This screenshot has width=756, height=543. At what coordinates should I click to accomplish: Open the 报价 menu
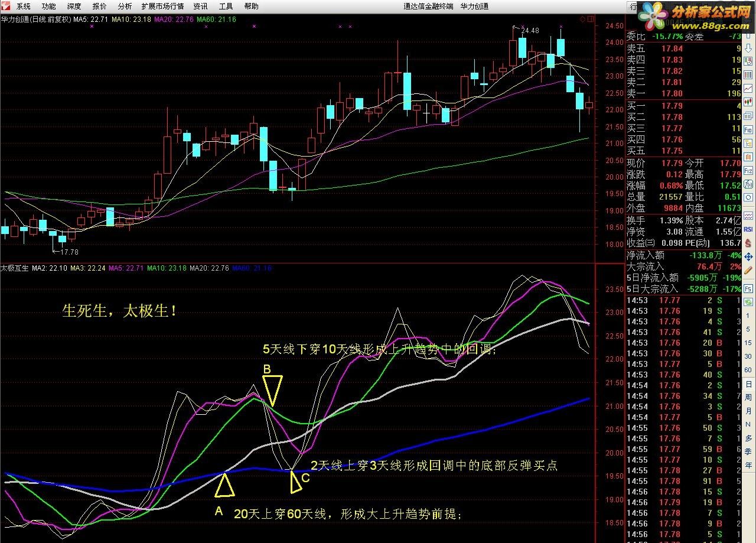(x=100, y=6)
